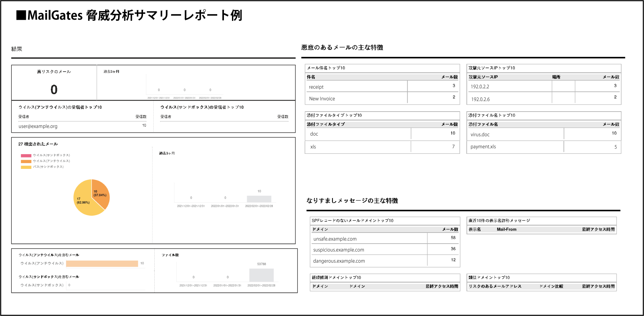Click the receipt subject row
This screenshot has height=316, width=644.
[x=382, y=86]
